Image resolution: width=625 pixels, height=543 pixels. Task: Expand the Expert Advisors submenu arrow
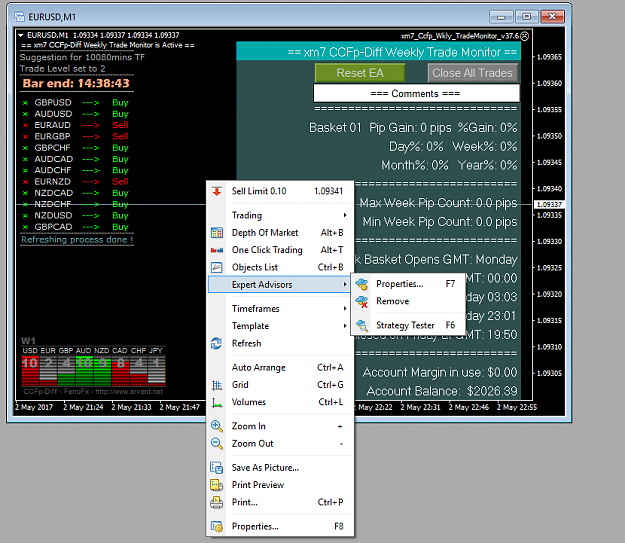(345, 285)
